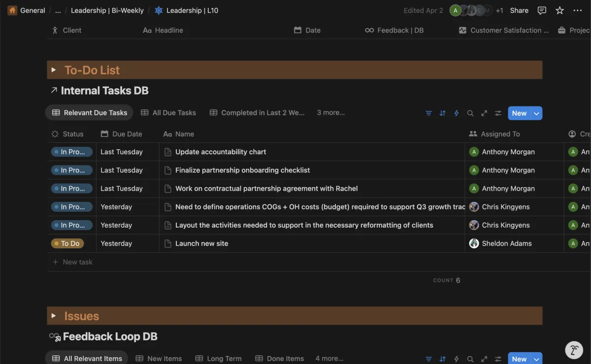Open the three-dot page options menu
Screen dimensions: 591x364
578,10
